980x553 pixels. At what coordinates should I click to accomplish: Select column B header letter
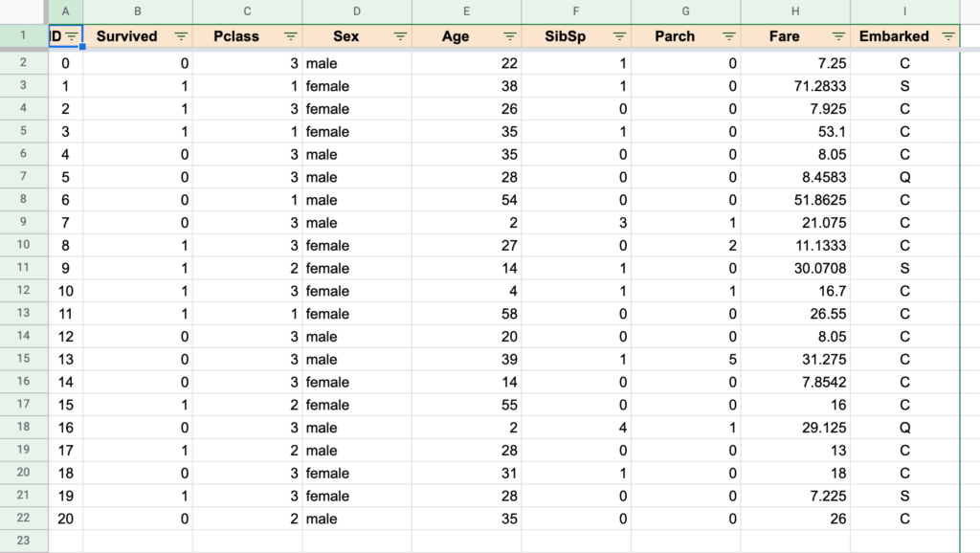[x=138, y=11]
